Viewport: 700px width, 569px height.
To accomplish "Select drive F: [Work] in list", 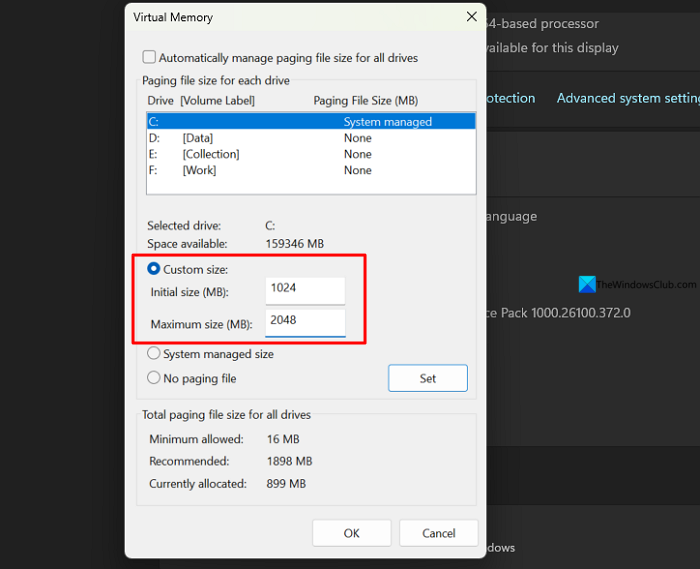I will 311,170.
